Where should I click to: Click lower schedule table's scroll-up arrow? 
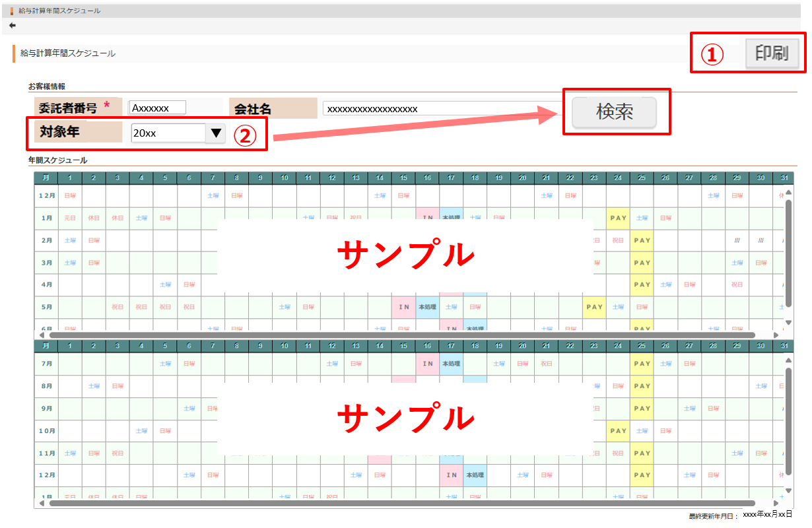click(x=788, y=360)
